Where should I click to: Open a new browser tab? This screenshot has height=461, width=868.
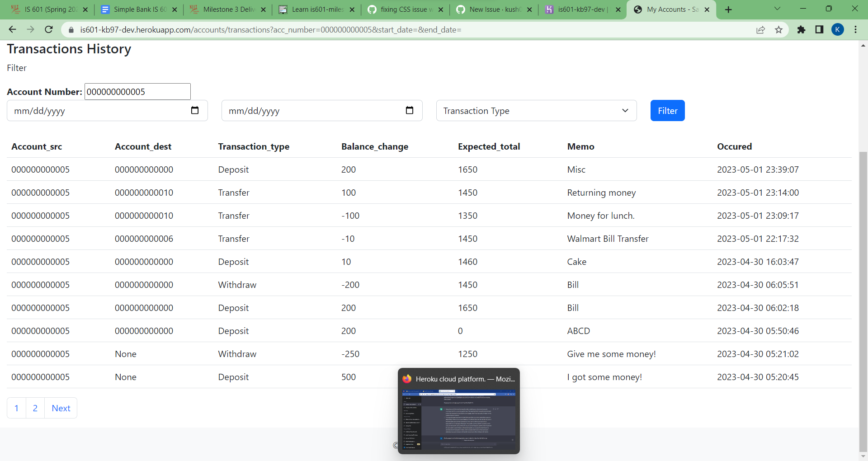[728, 9]
